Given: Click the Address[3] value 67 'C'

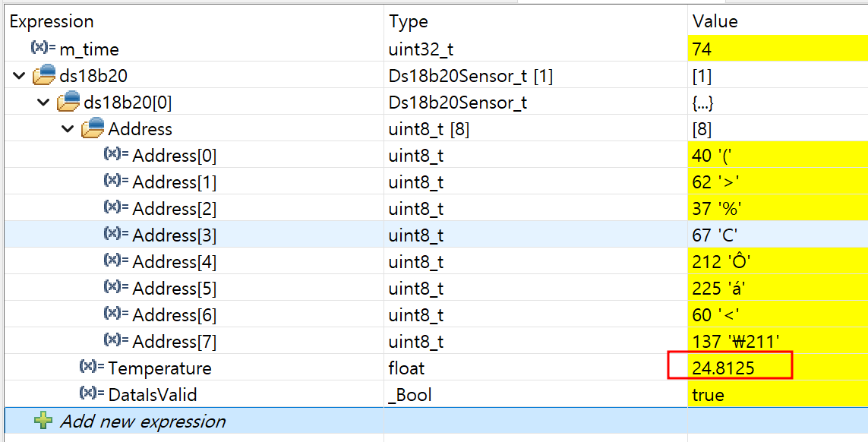Looking at the screenshot, I should pos(715,235).
